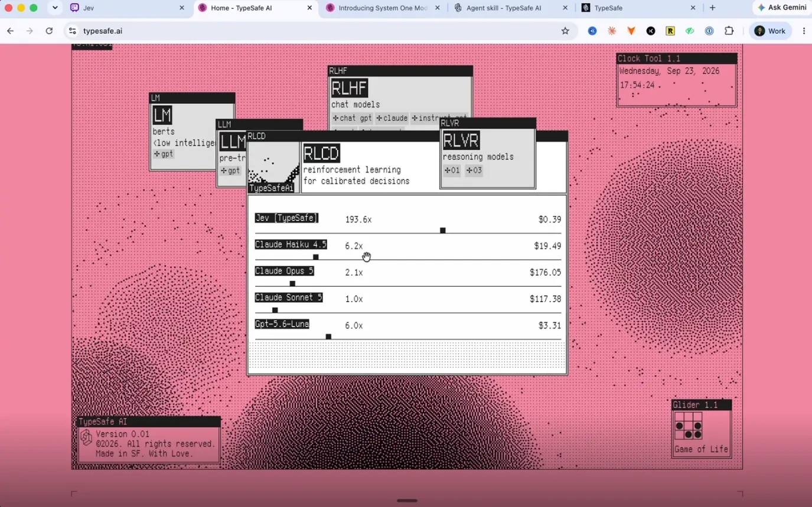Click the Gpt-5.6-Luna slider handle

pos(328,337)
